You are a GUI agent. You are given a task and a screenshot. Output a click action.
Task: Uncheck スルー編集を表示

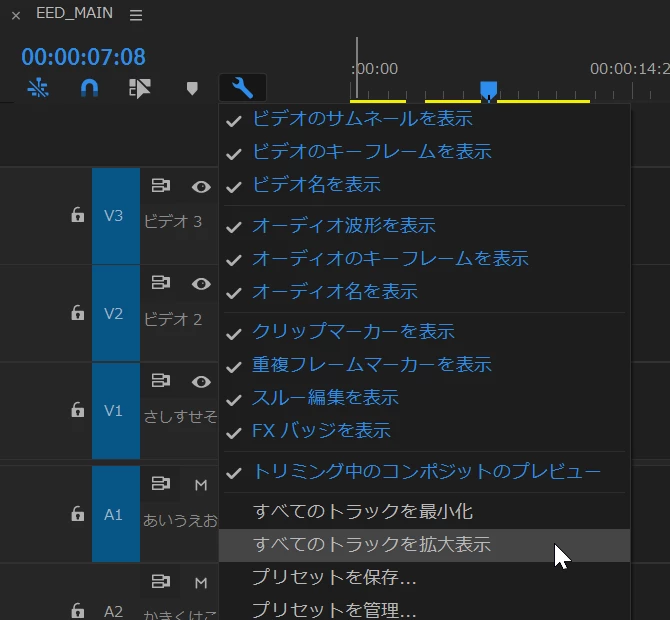424,397
